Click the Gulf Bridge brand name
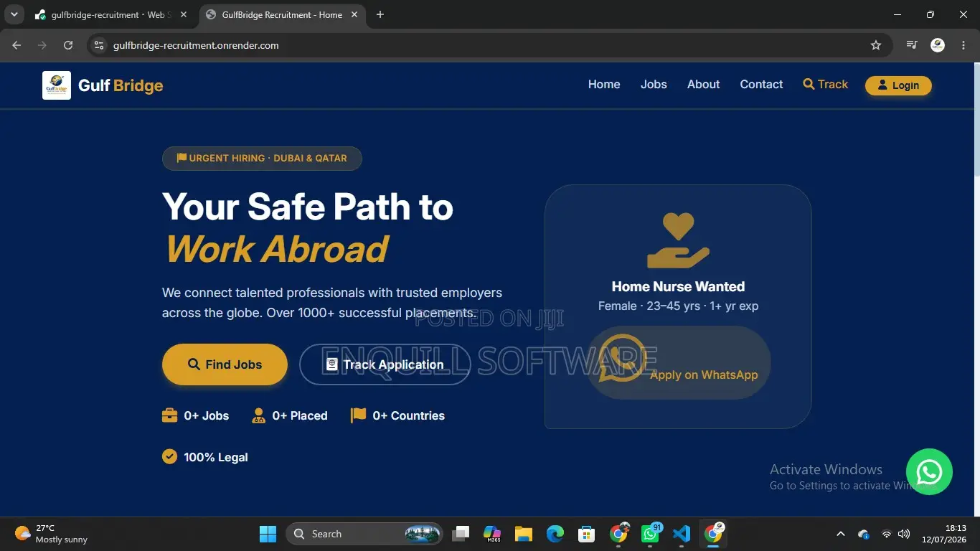This screenshot has width=980, height=551. (x=121, y=85)
